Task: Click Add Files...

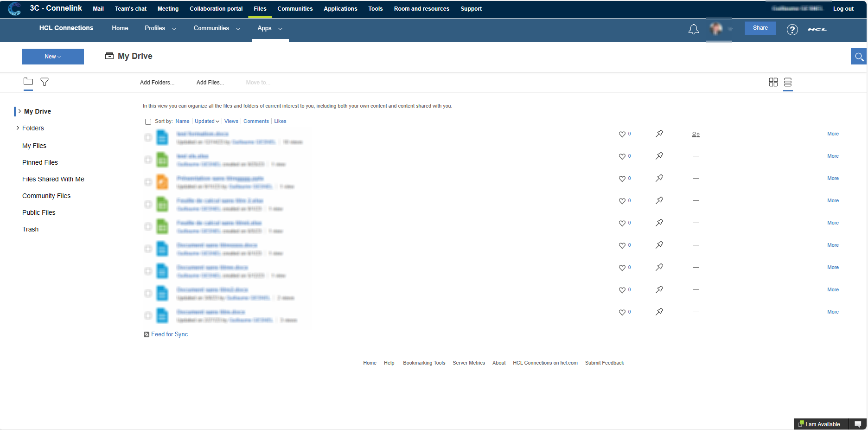Action: pos(210,83)
